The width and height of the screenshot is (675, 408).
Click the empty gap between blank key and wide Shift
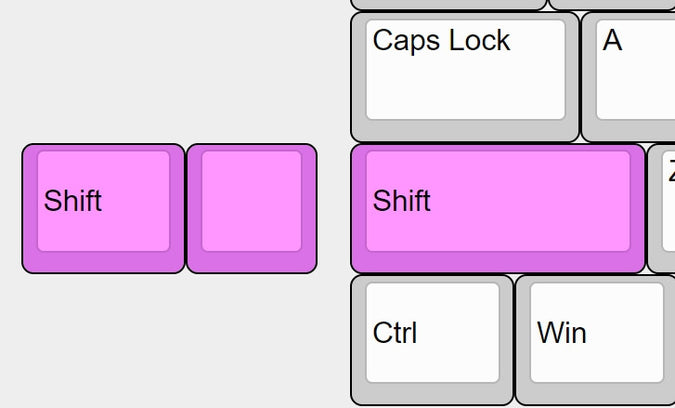[334, 208]
